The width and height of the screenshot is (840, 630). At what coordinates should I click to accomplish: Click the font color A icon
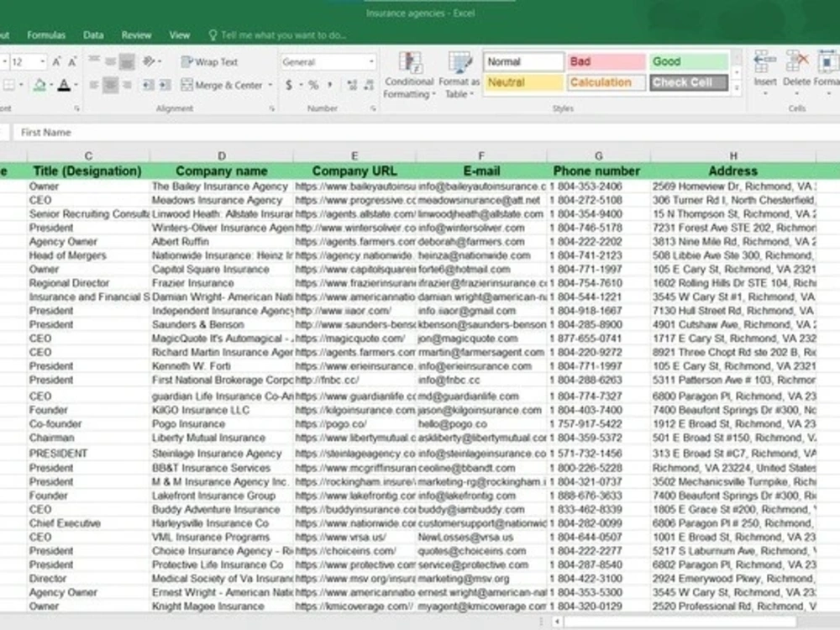(64, 85)
